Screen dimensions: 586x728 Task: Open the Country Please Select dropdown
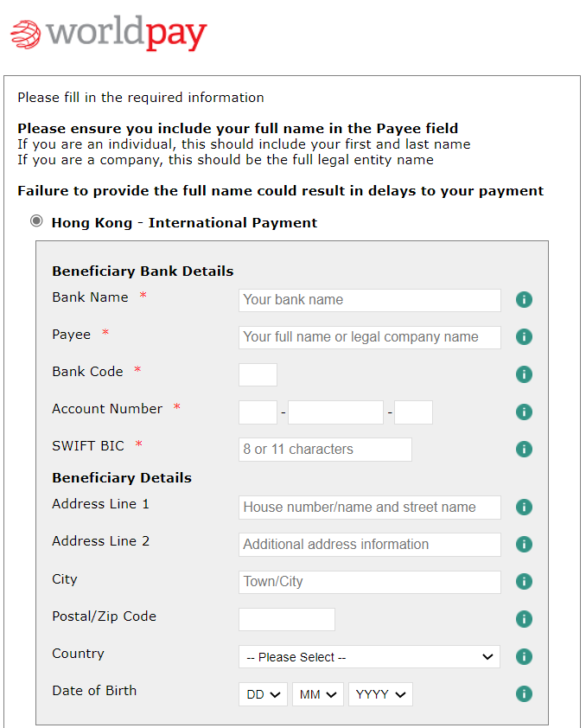tap(369, 656)
